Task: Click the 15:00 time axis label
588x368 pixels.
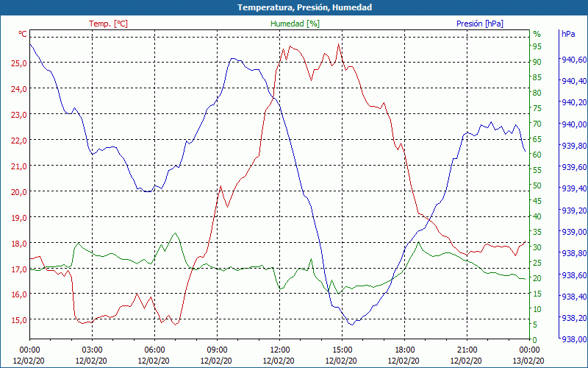Action: click(342, 350)
